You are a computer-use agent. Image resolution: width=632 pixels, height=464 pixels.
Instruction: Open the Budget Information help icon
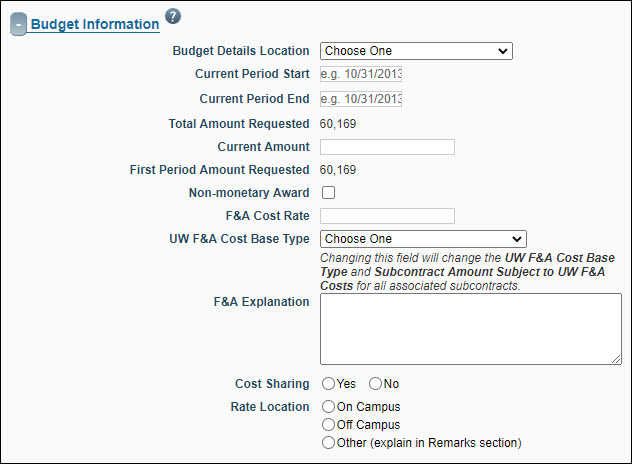pyautogui.click(x=173, y=16)
